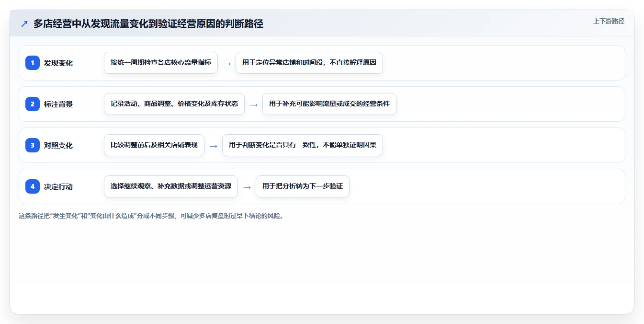The width and height of the screenshot is (644, 324).
Task: Select the 决定行动 step label
Action: [x=58, y=186]
